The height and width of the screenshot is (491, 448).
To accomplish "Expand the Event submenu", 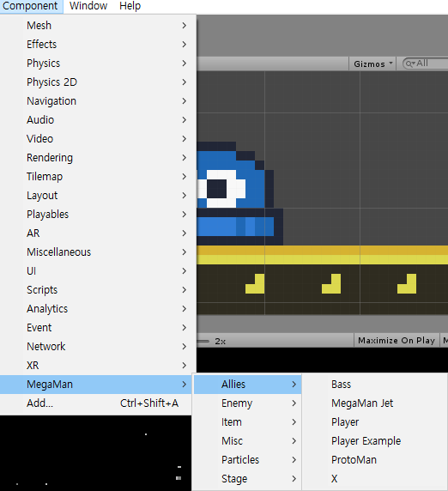I will (98, 328).
